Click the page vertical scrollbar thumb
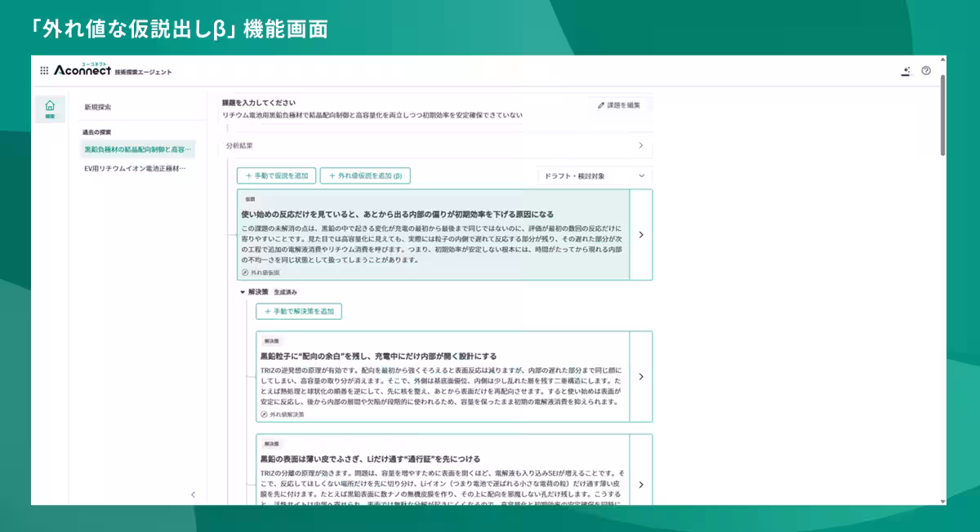The image size is (980, 532). pyautogui.click(x=943, y=114)
